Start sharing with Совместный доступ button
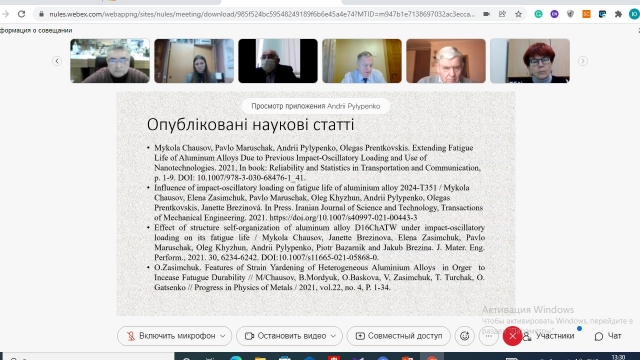Viewport: 640px width, 360px height. click(398, 336)
